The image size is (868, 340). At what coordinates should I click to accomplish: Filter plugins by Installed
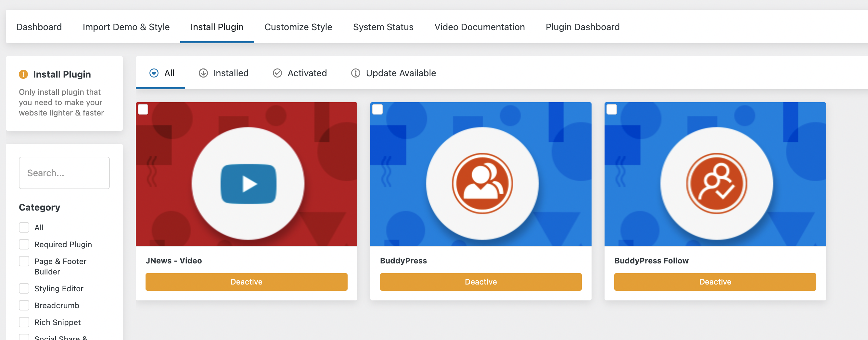[223, 73]
